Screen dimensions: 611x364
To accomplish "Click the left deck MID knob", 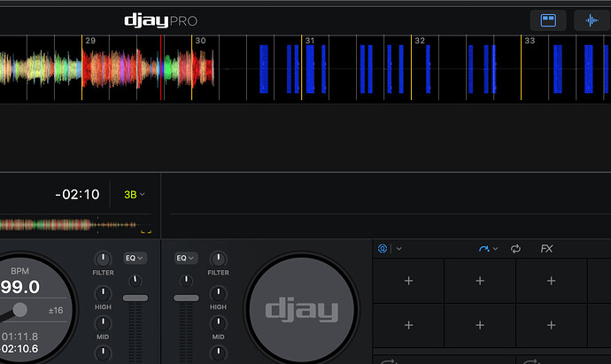I will pyautogui.click(x=104, y=322).
